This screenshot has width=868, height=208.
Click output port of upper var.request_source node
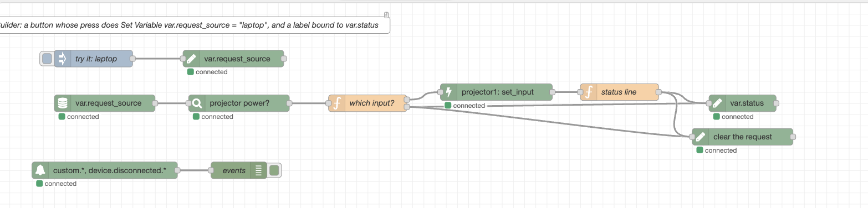pos(284,59)
